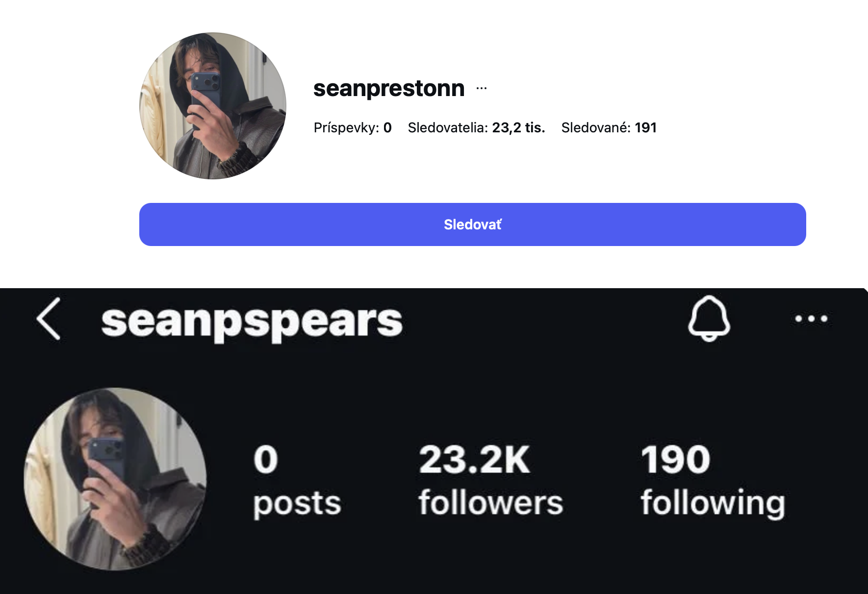This screenshot has width=868, height=594.
Task: Show the Sledované: 191 following list
Action: point(609,127)
